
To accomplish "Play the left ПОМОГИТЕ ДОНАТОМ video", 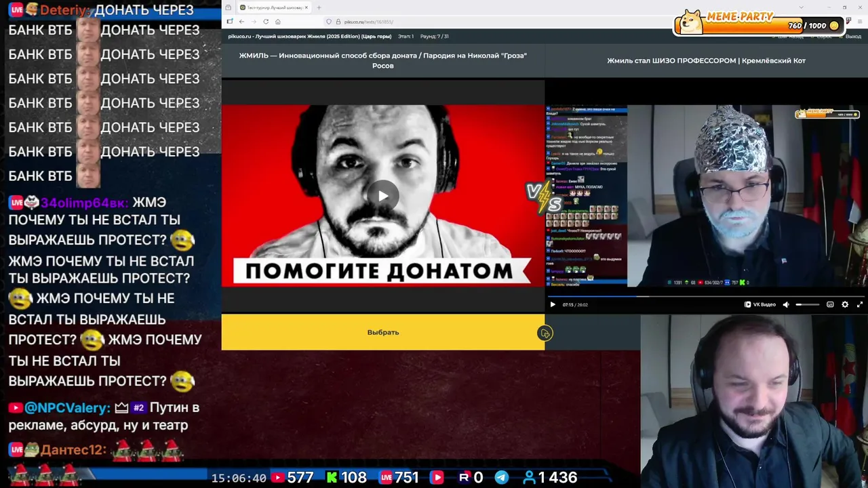I will (383, 196).
